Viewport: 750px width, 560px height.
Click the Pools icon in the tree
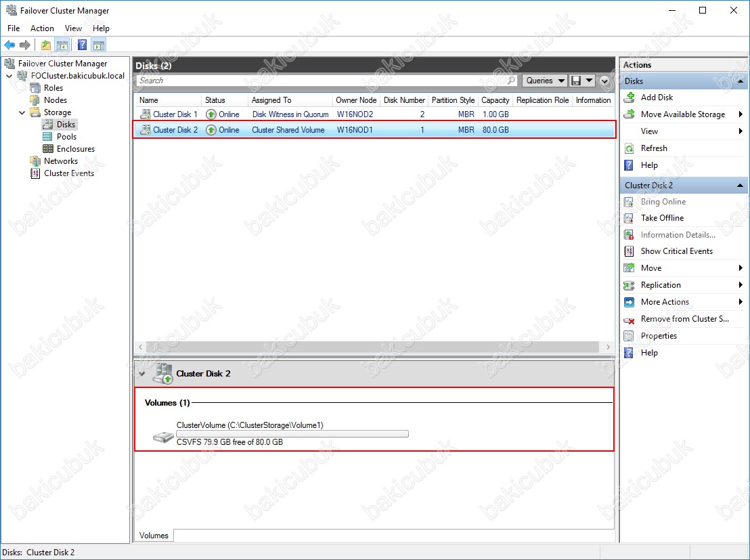pyautogui.click(x=48, y=136)
